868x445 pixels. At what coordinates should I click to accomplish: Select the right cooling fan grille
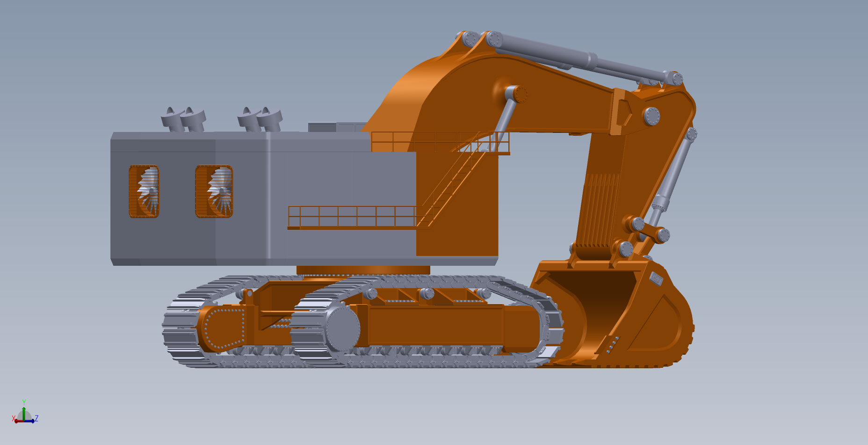[214, 191]
